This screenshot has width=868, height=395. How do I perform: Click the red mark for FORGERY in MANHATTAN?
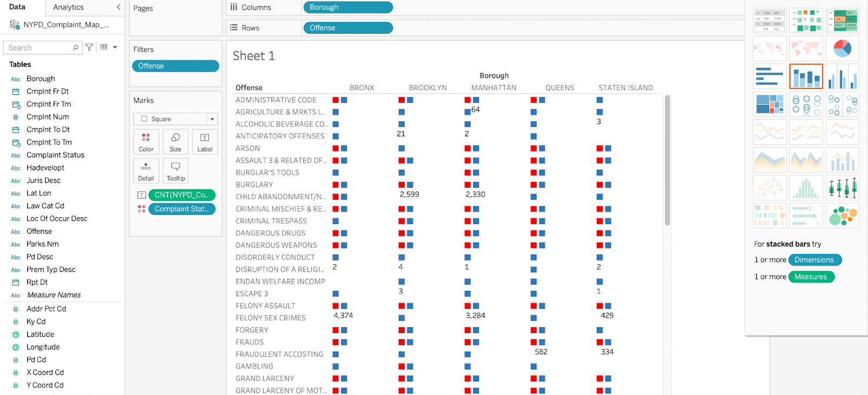pyautogui.click(x=468, y=330)
